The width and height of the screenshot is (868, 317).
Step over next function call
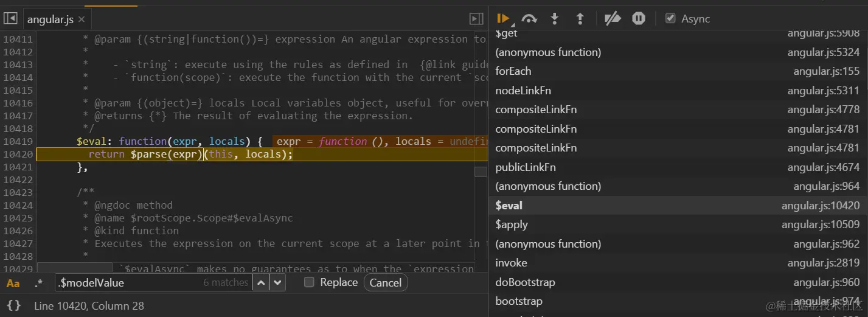click(529, 19)
